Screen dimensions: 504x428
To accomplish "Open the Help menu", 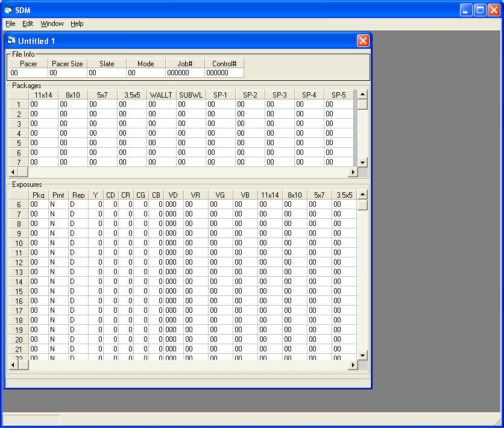I will pos(77,24).
